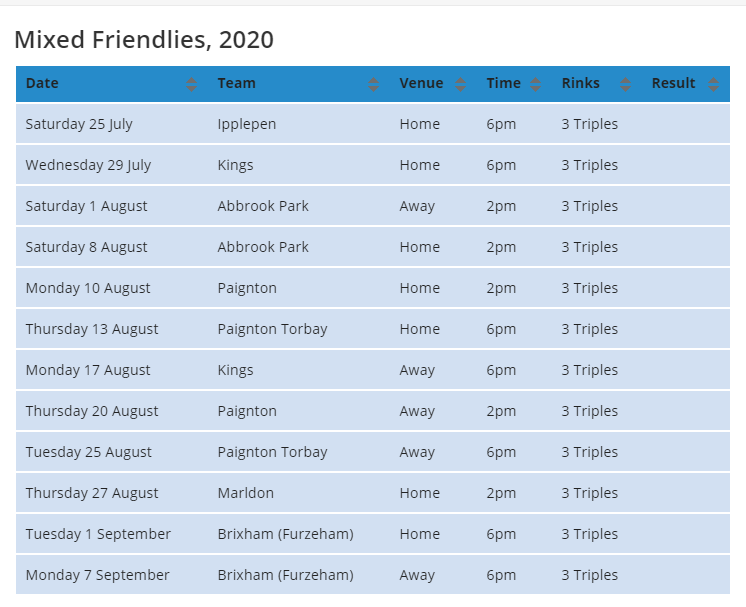The width and height of the screenshot is (746, 607).
Task: Click the sort arrows icon beside Date
Action: point(192,85)
